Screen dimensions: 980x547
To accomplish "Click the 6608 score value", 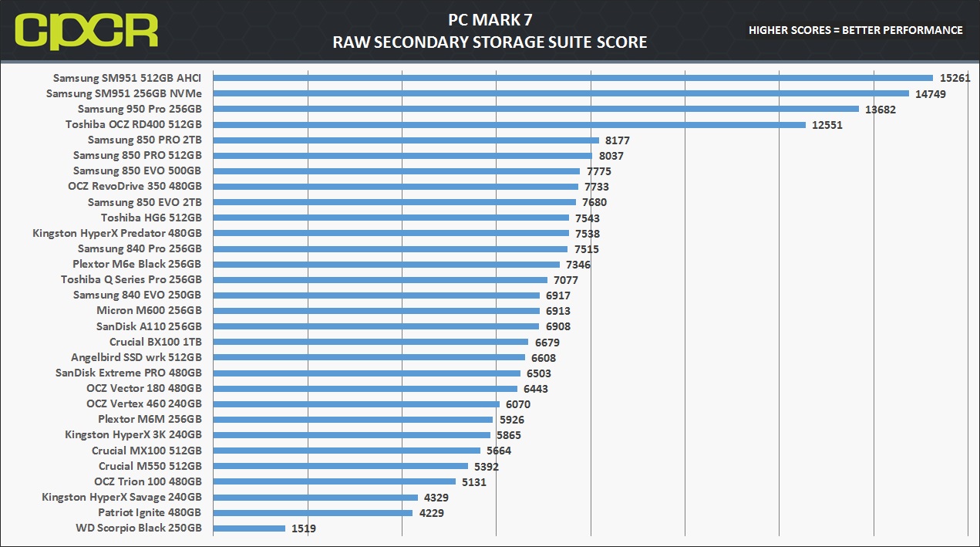I will [x=544, y=358].
